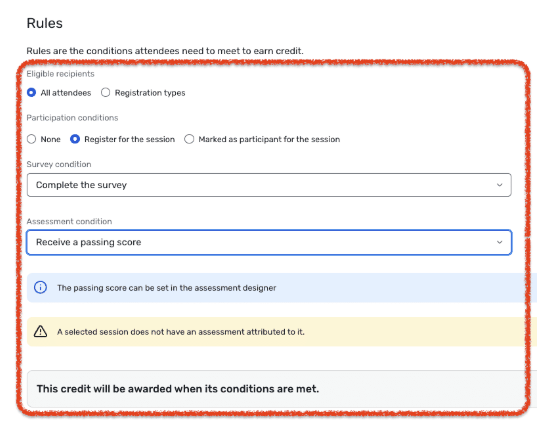
Task: Click the Rules section heading
Action: [45, 23]
